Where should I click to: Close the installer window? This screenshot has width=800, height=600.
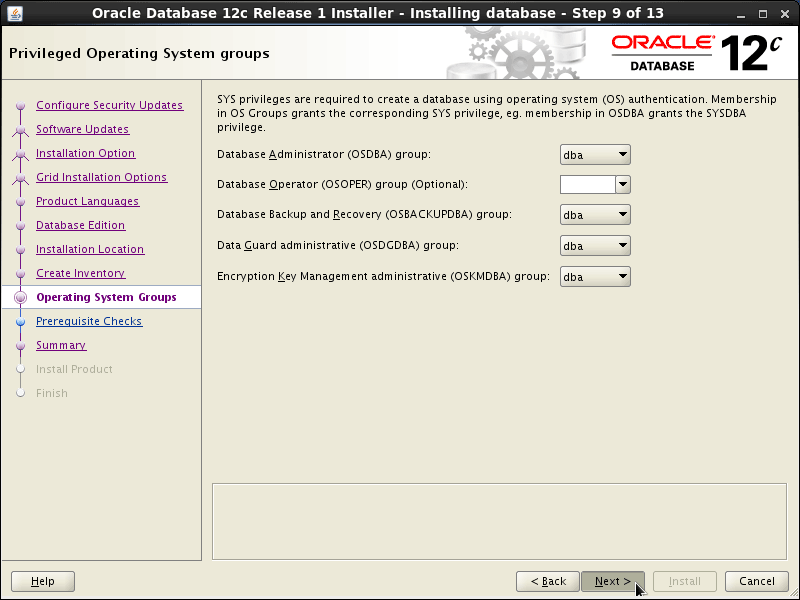tap(785, 14)
